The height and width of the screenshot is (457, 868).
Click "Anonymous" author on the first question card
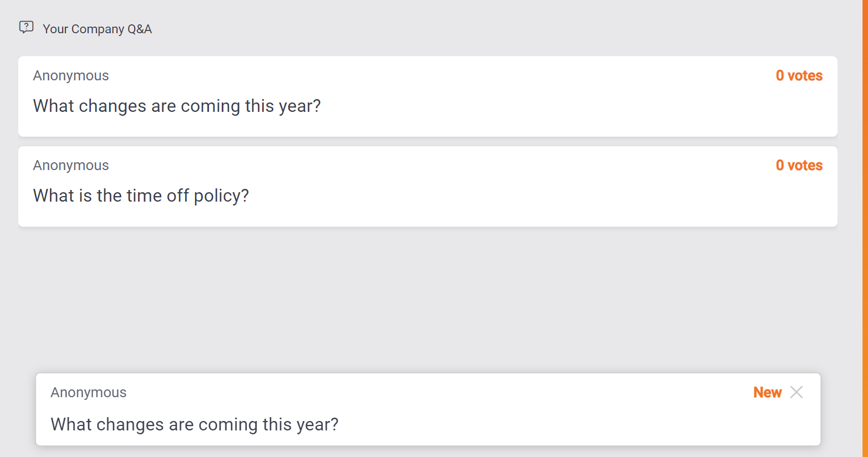pos(71,76)
